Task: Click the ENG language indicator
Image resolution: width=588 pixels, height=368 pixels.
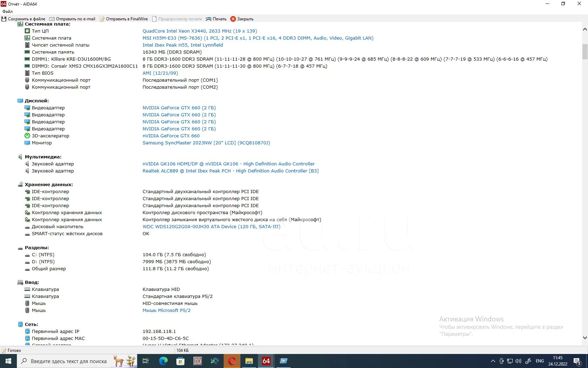Action: (x=540, y=361)
